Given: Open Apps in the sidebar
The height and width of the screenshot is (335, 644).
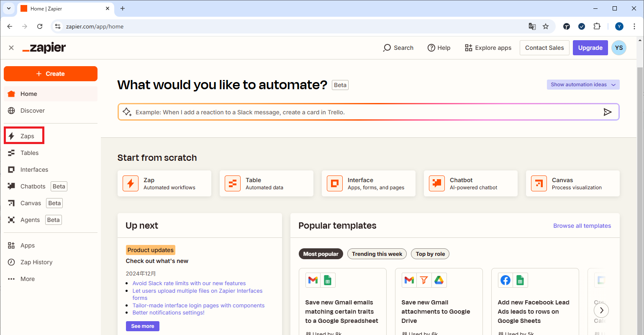Looking at the screenshot, I should (28, 245).
